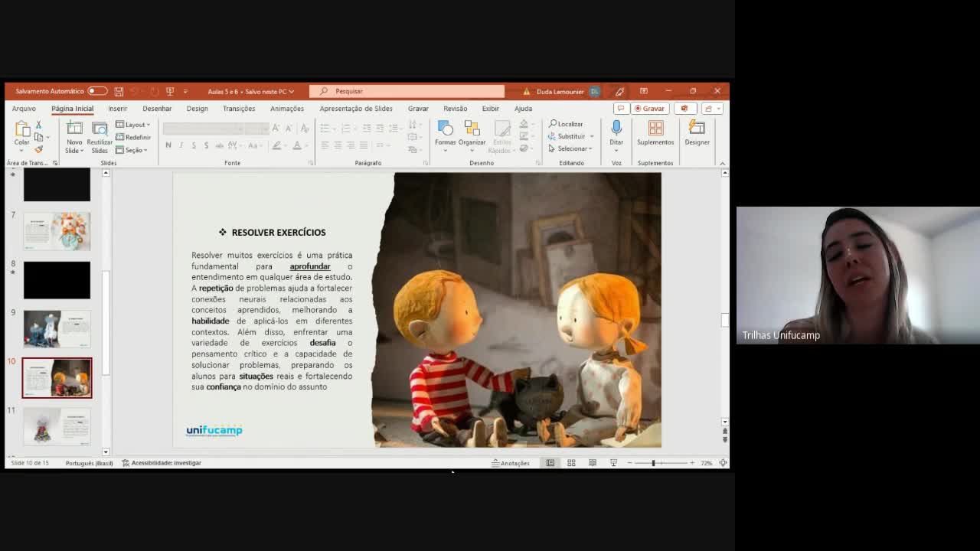Click 72% zoom level value
This screenshot has width=980, height=551.
(x=707, y=463)
